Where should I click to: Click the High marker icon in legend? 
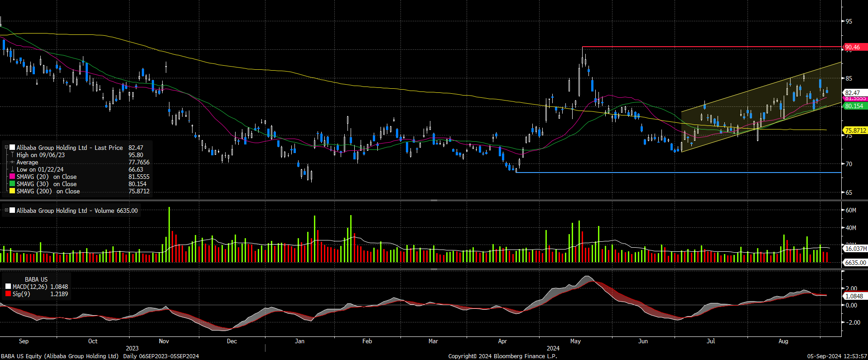13,155
